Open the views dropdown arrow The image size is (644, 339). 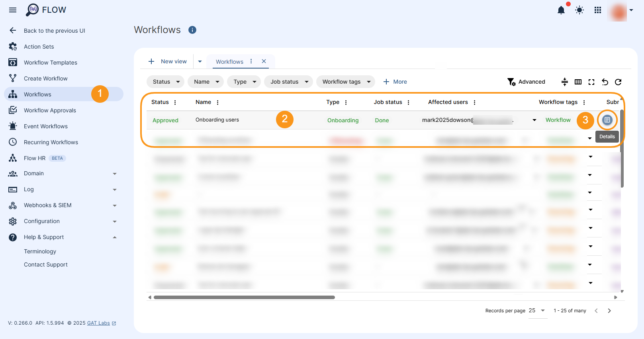pos(200,61)
